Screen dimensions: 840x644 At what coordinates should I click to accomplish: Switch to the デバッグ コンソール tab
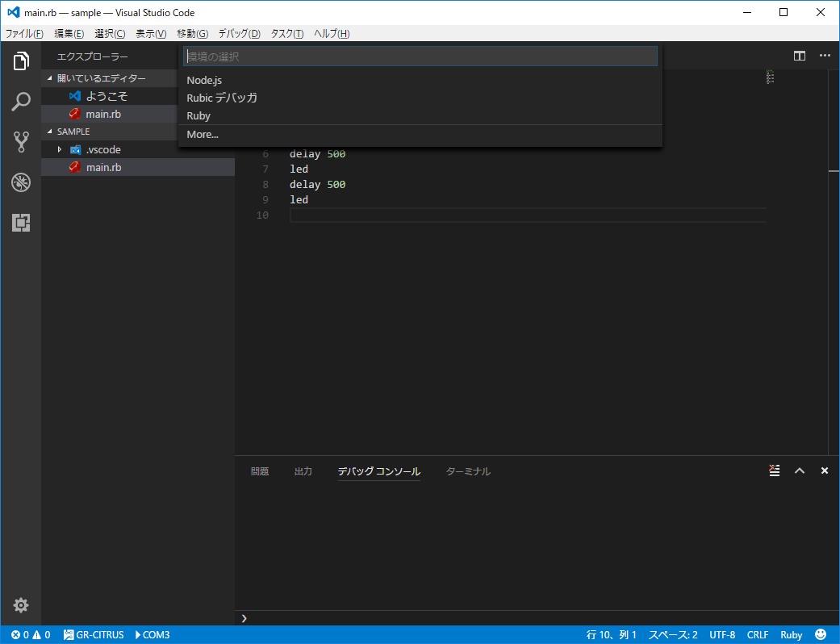point(378,471)
